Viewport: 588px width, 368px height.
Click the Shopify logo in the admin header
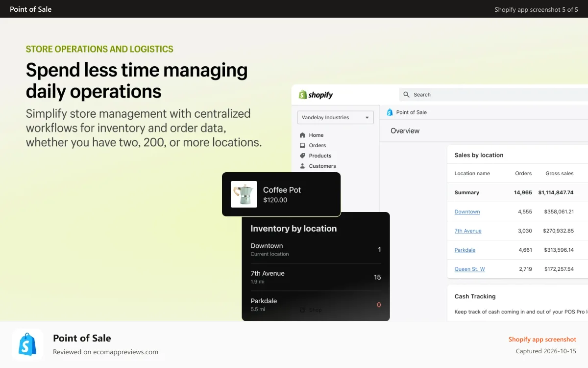point(316,95)
